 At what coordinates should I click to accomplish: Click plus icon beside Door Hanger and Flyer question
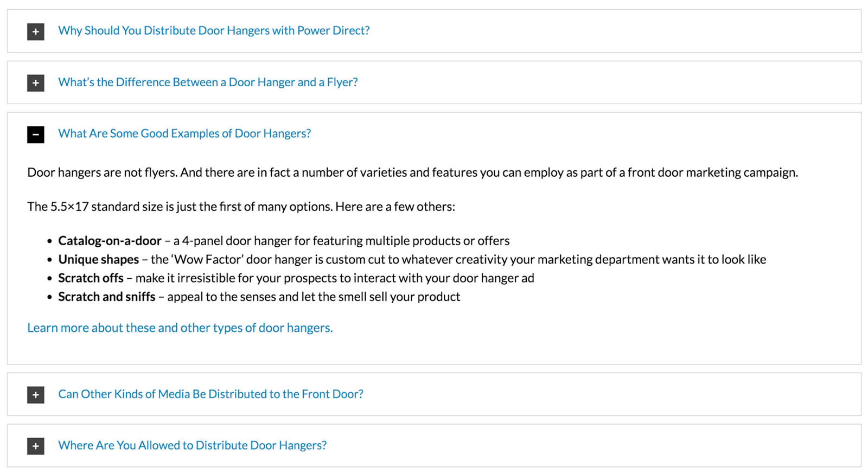(x=36, y=83)
